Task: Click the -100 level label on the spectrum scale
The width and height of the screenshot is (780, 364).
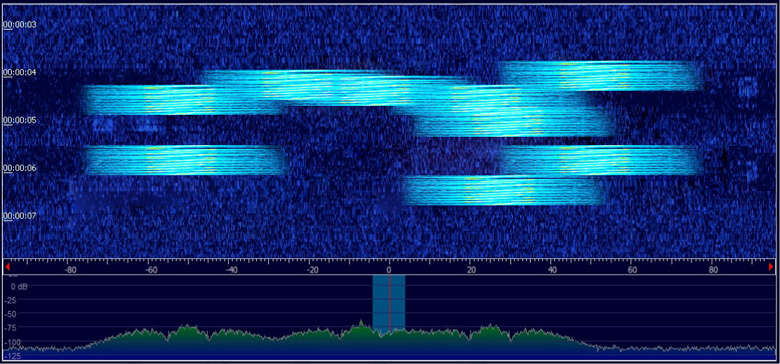Action: coord(12,342)
